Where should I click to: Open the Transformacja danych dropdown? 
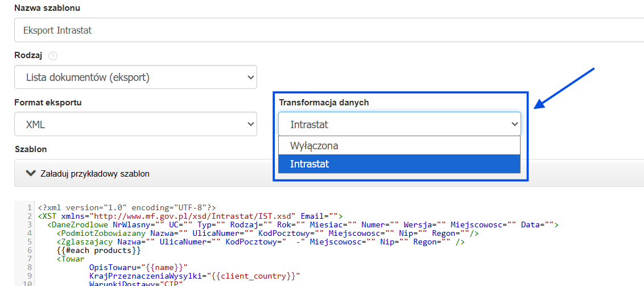(x=399, y=124)
